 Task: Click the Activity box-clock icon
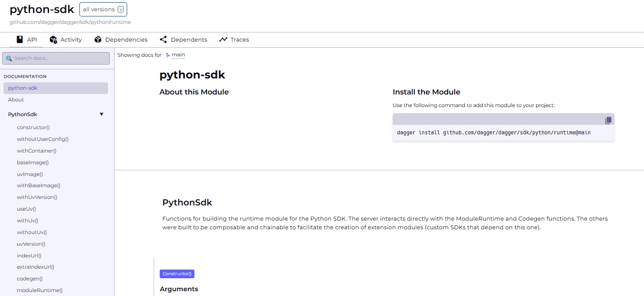click(x=53, y=39)
